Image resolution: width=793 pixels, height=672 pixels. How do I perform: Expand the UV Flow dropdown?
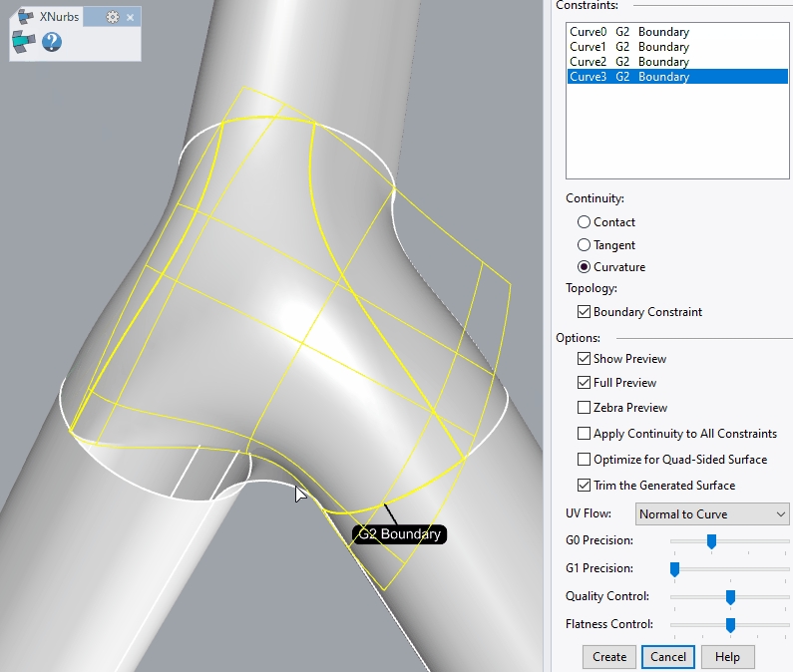click(712, 514)
